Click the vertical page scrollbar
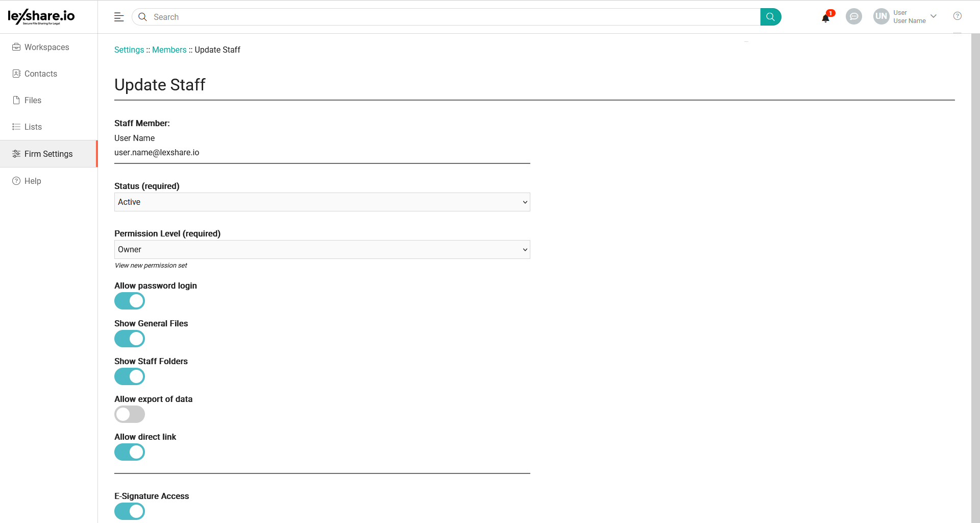 pos(975,255)
